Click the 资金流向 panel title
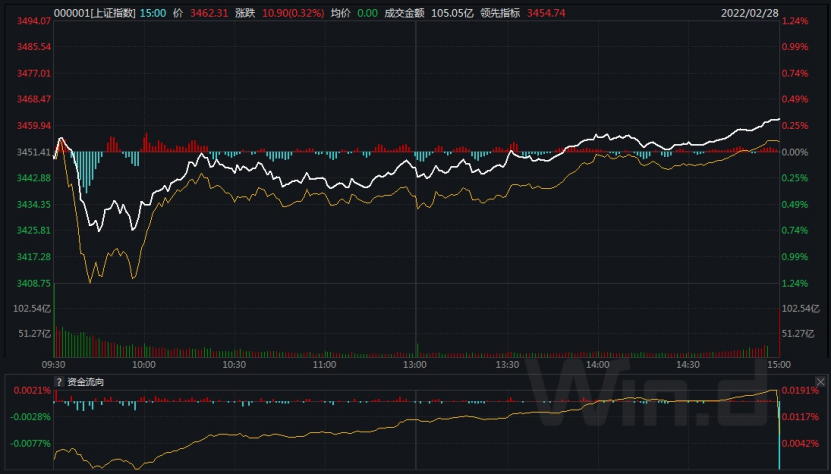This screenshot has width=831, height=475. click(x=85, y=382)
